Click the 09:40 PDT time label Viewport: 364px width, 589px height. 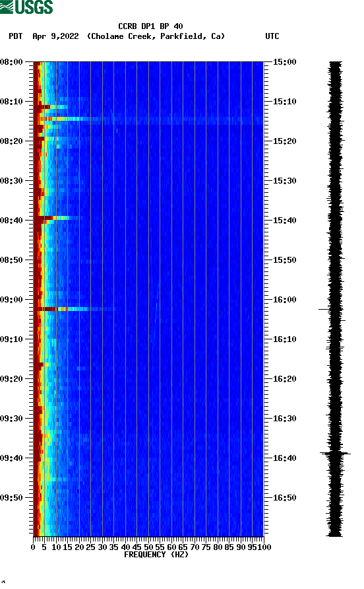12,458
